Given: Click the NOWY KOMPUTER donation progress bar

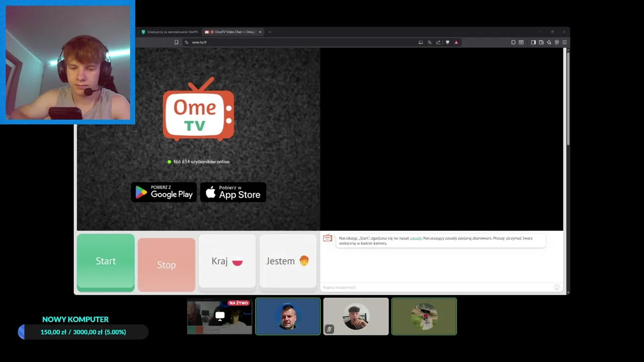Looking at the screenshot, I should 83,332.
